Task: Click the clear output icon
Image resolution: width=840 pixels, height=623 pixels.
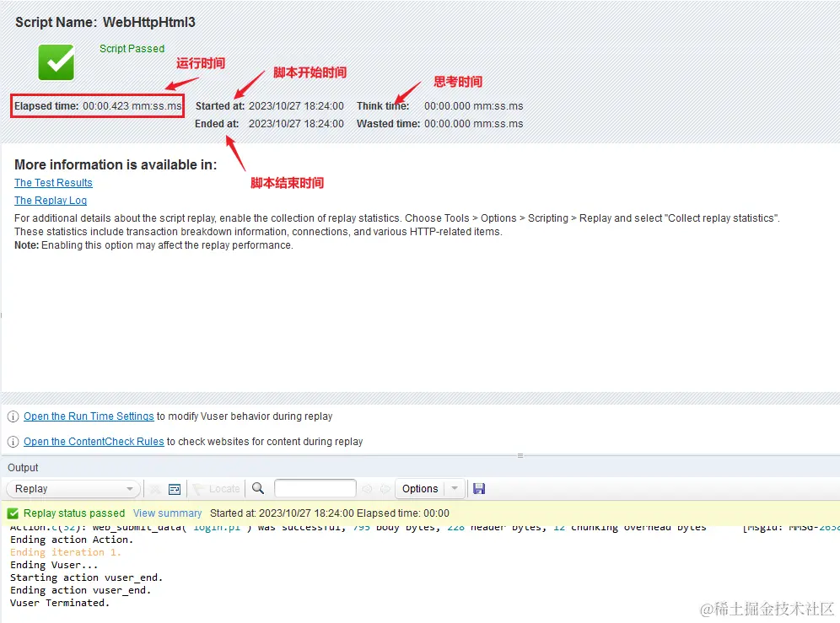Action: [155, 489]
